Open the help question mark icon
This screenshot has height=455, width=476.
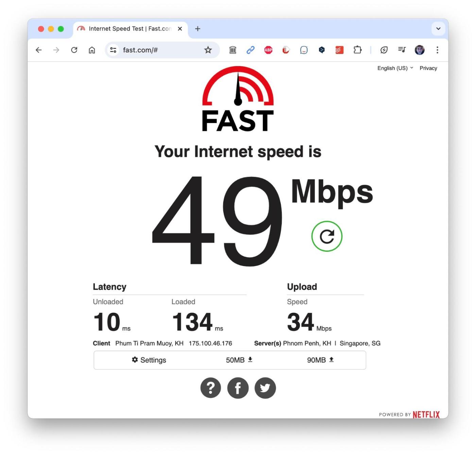[210, 388]
